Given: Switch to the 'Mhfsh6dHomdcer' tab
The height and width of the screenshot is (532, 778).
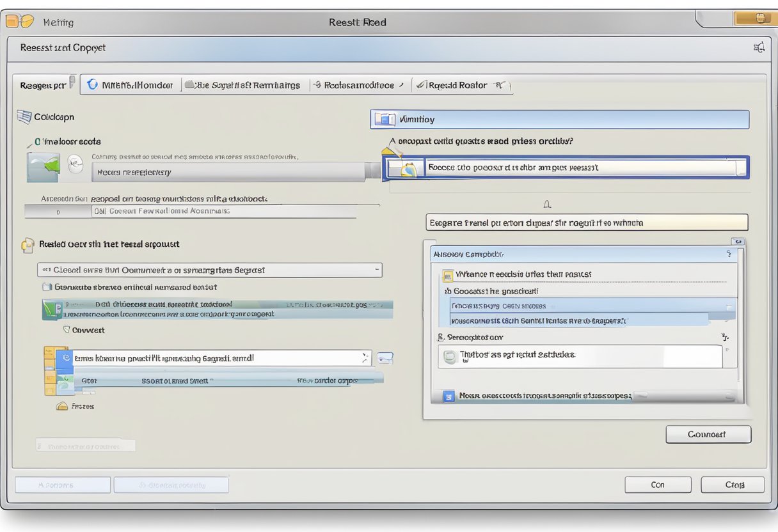Looking at the screenshot, I should click(x=130, y=85).
